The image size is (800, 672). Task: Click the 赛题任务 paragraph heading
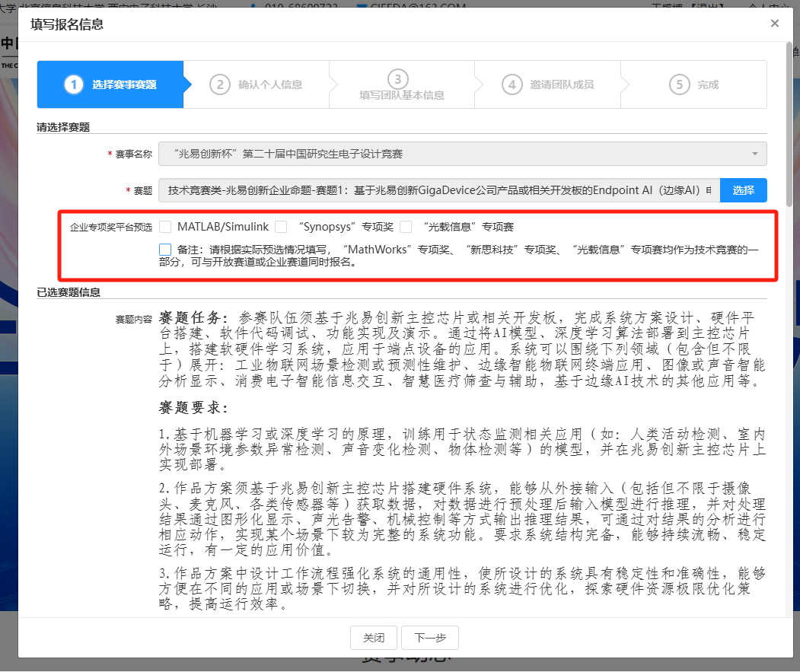(193, 318)
